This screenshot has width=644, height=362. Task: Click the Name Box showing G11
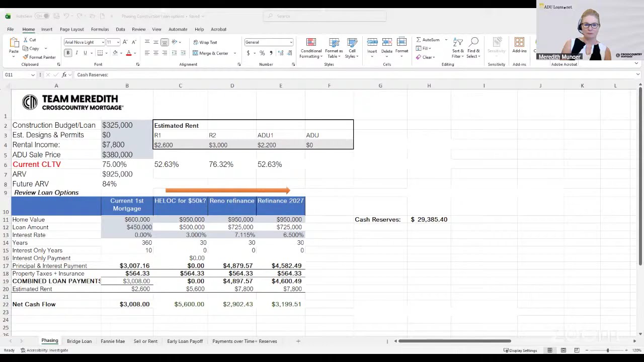19,74
